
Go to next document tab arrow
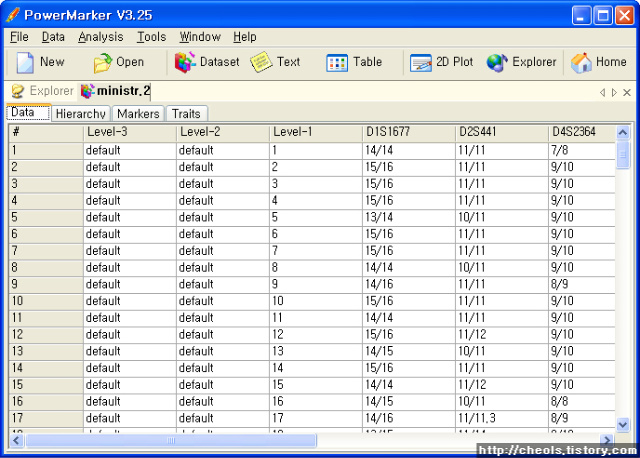[614, 93]
